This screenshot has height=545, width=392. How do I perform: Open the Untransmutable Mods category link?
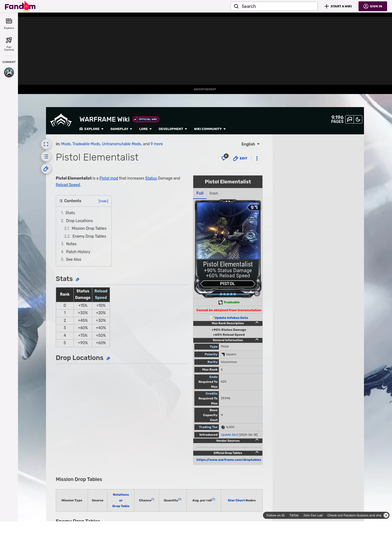pyautogui.click(x=121, y=144)
